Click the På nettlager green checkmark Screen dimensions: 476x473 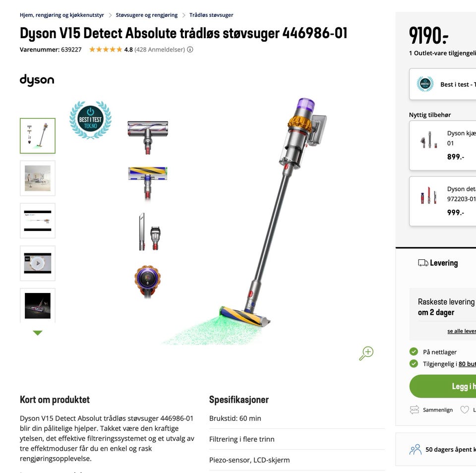[414, 352]
